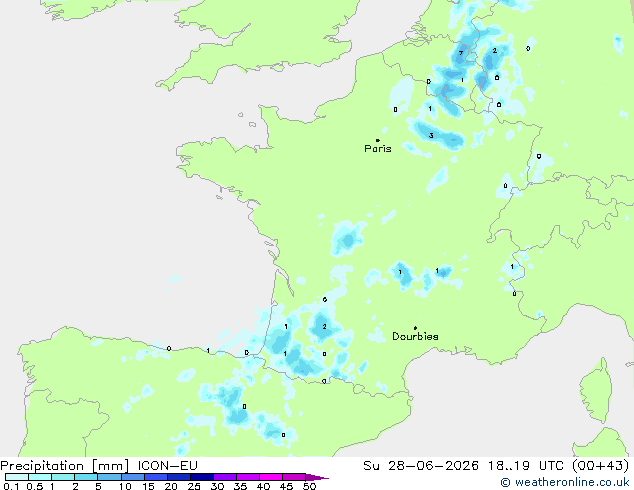The image size is (634, 490).
Task: Open the weatheronline.co.uk copyright link
Action: pos(565,482)
